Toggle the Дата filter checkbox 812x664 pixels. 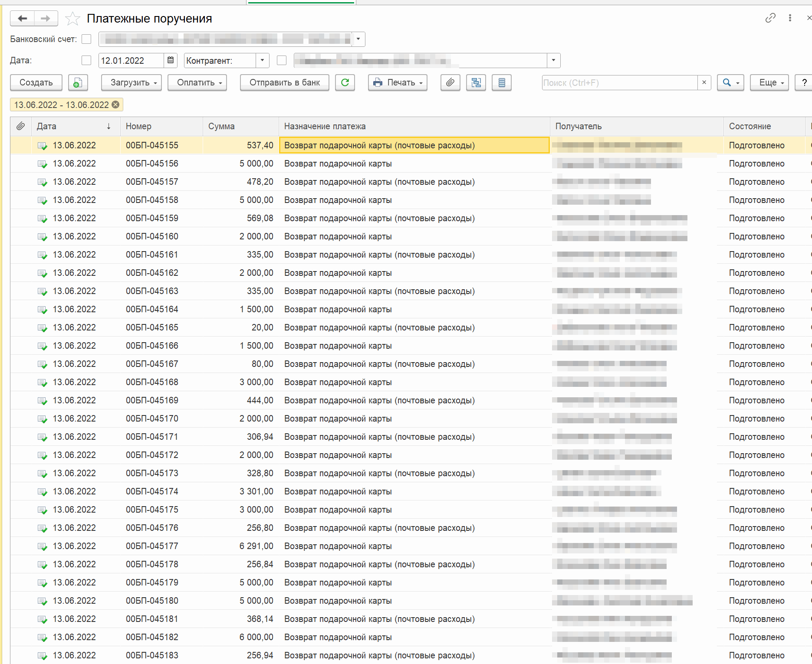coord(86,60)
